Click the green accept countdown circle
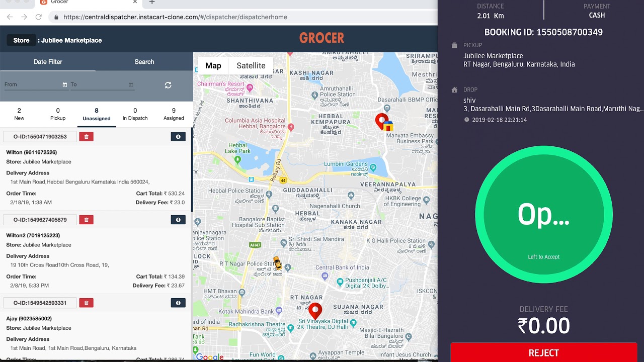 click(543, 215)
